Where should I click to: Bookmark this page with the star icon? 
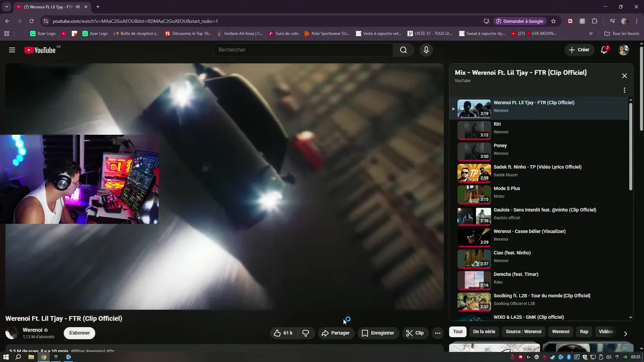click(x=553, y=21)
